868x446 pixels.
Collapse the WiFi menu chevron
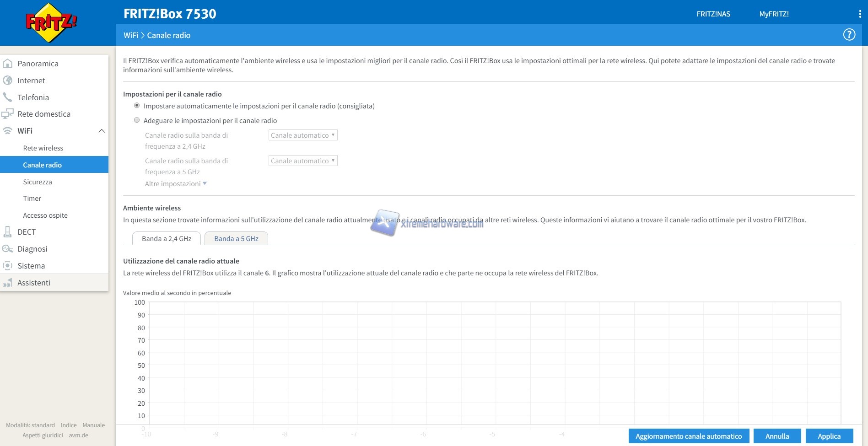(x=102, y=131)
